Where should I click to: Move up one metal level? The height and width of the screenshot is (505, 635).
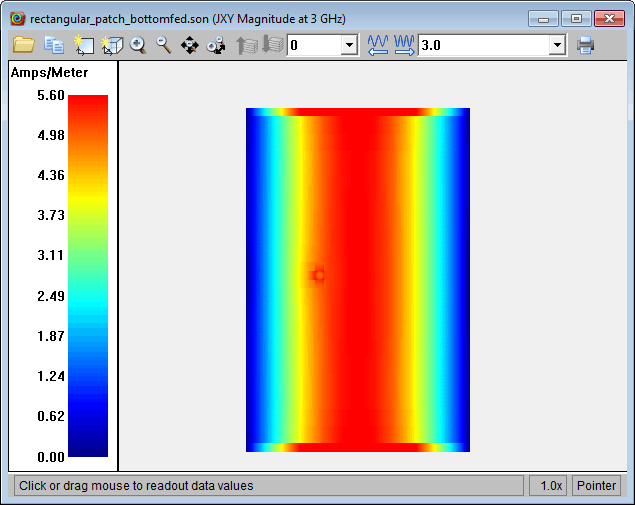[247, 45]
